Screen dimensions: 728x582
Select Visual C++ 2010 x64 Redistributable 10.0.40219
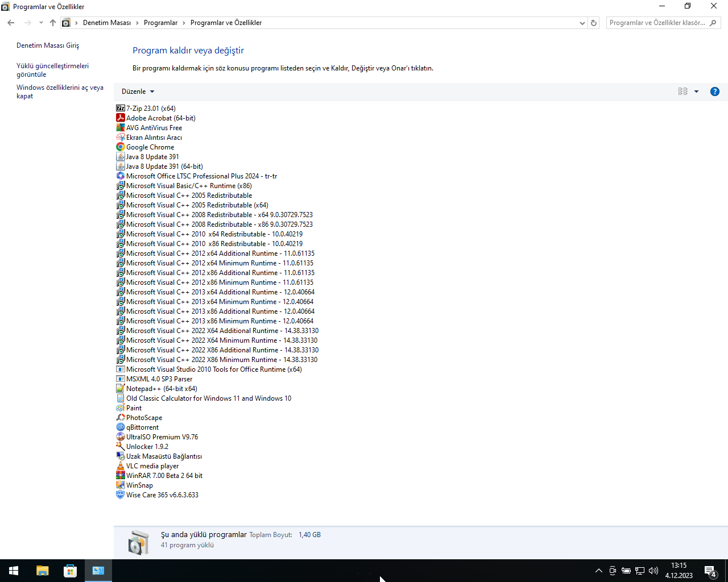(x=209, y=234)
